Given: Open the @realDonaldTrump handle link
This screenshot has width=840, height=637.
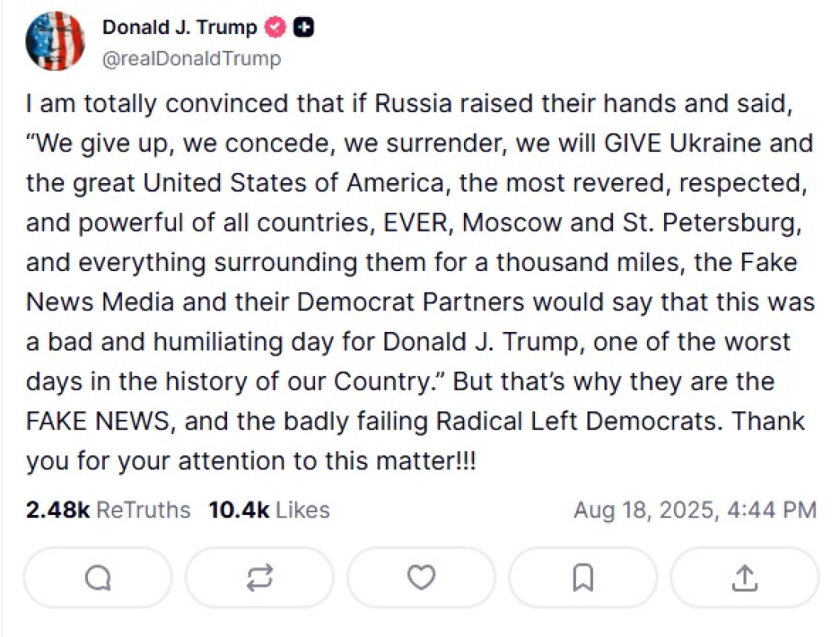Looking at the screenshot, I should click(x=191, y=59).
